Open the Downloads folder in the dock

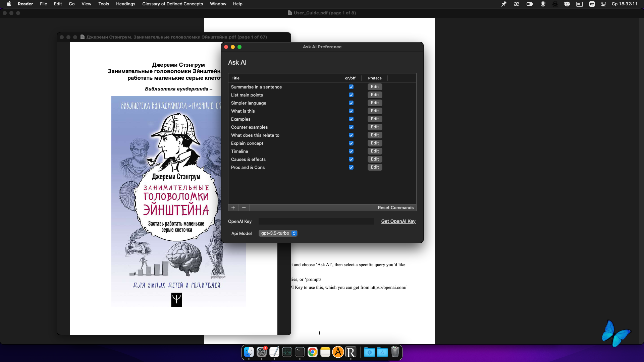370,352
